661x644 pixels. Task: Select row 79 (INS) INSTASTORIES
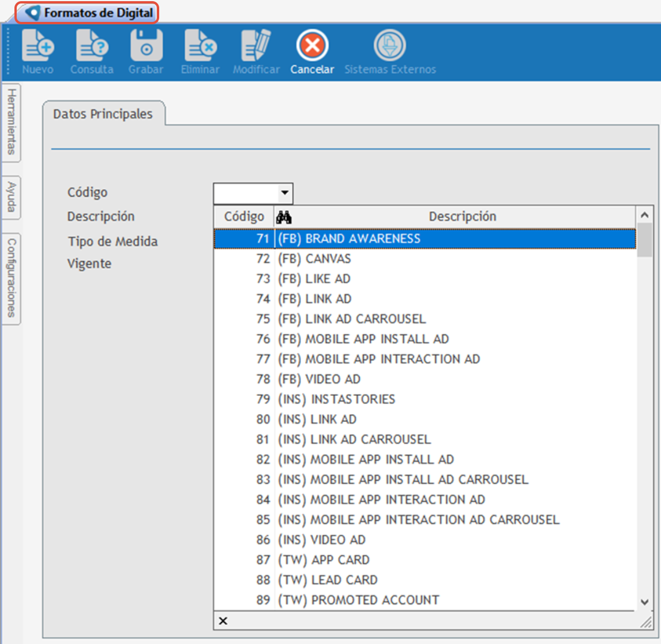(425, 399)
